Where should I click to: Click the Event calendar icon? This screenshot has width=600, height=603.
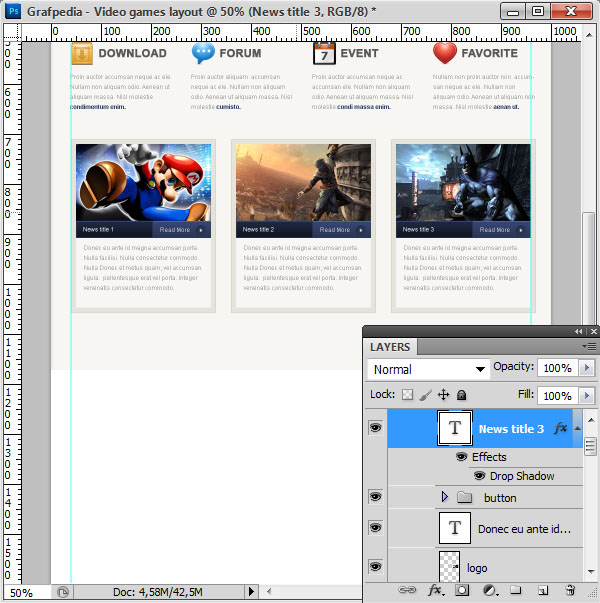324,53
